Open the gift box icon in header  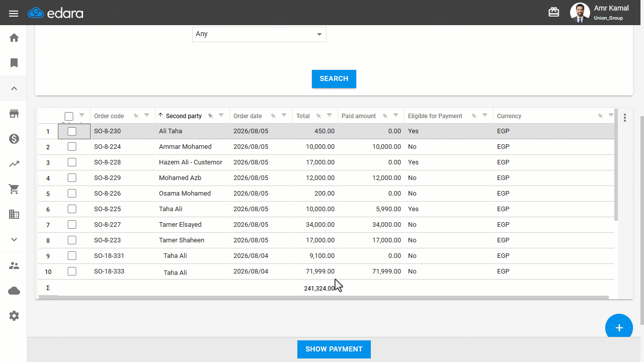[x=554, y=13]
